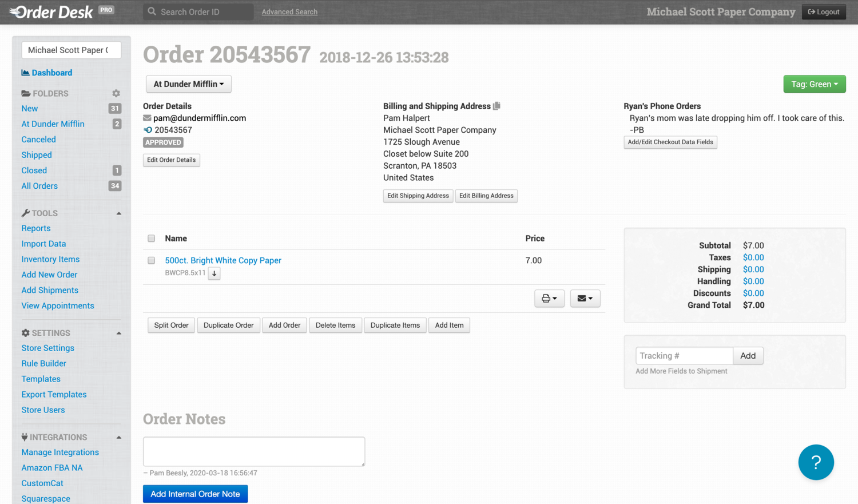Click Add Internal Order Note button
858x504 pixels.
pyautogui.click(x=195, y=494)
